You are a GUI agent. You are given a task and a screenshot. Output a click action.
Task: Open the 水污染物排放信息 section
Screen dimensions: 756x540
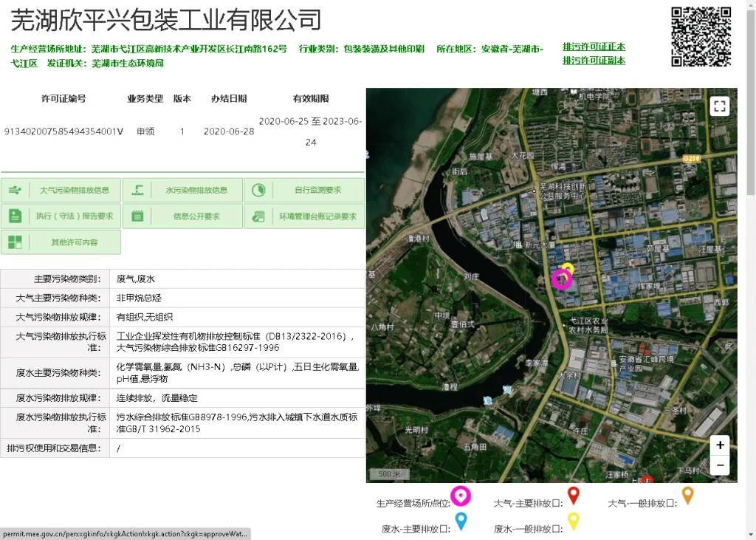coord(183,190)
